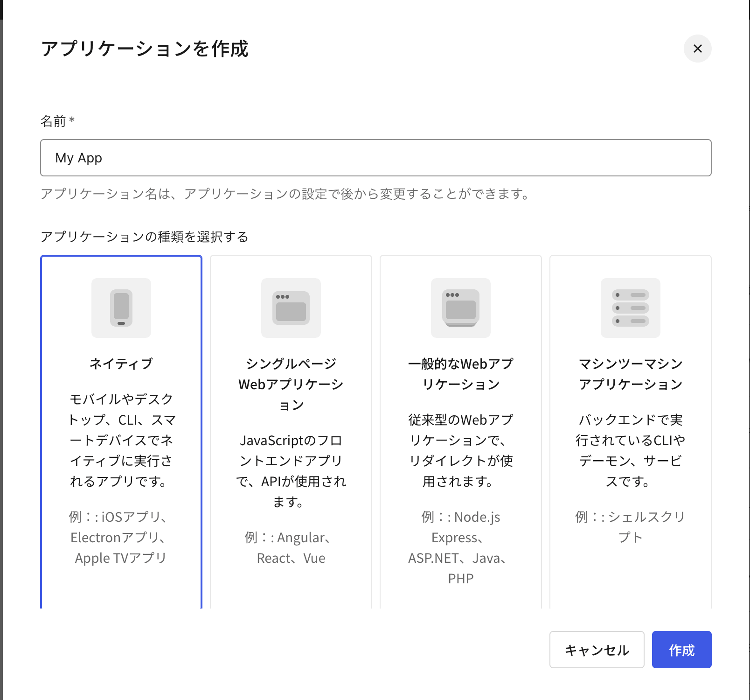Click the native card description 'モバイルやデスクトップ'
The width and height of the screenshot is (750, 700).
coord(121,440)
